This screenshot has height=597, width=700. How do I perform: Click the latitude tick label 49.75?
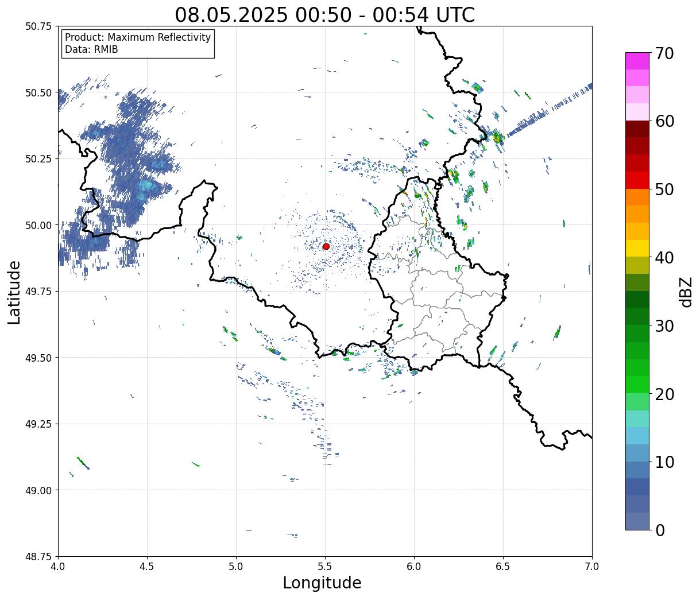pos(38,292)
